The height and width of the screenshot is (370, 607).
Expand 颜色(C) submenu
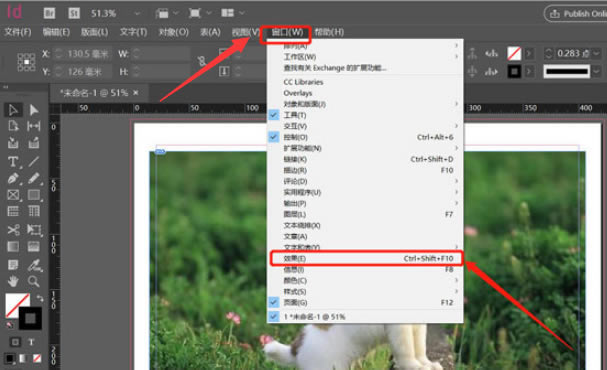click(x=365, y=280)
